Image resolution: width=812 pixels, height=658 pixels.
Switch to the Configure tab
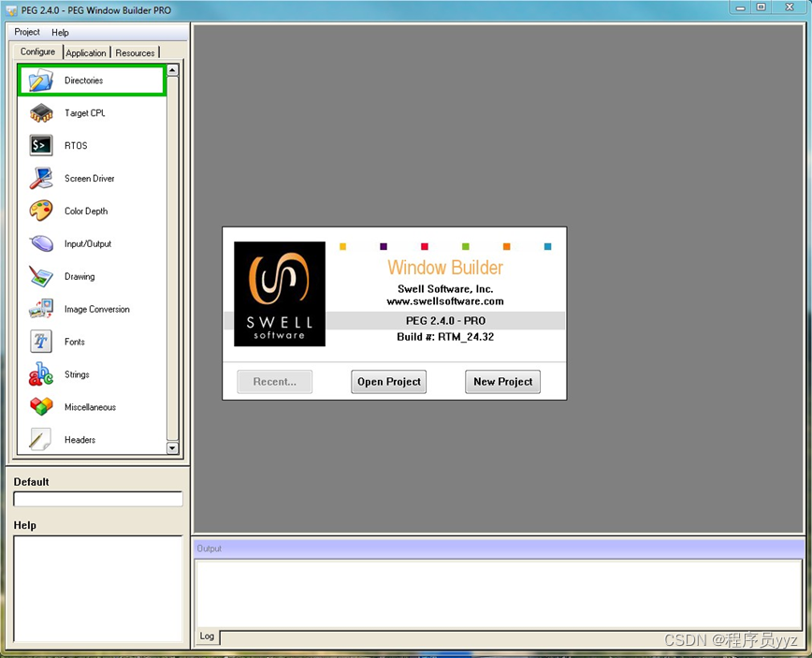pyautogui.click(x=37, y=51)
